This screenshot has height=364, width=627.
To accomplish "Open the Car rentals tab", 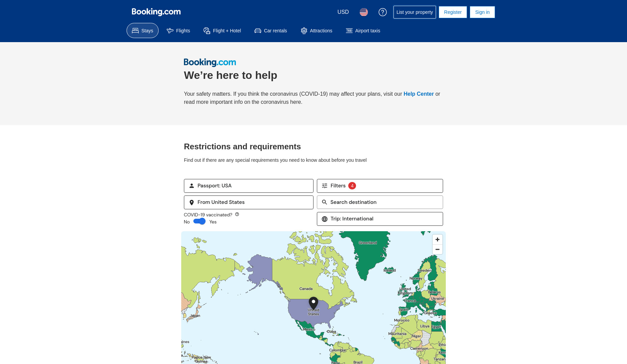I will pyautogui.click(x=271, y=31).
